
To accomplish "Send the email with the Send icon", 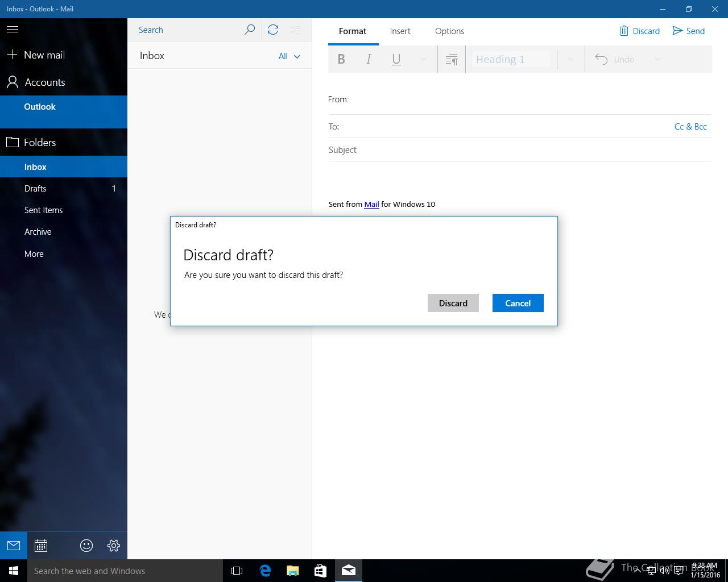I will (677, 31).
